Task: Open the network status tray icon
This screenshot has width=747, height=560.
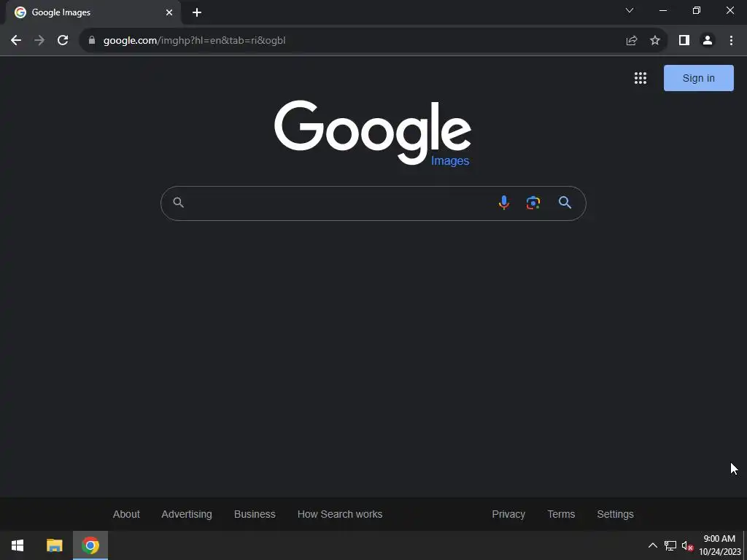Action: coord(670,545)
